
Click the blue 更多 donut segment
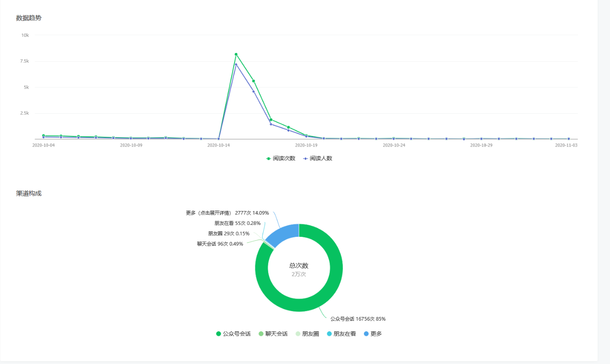(x=284, y=234)
